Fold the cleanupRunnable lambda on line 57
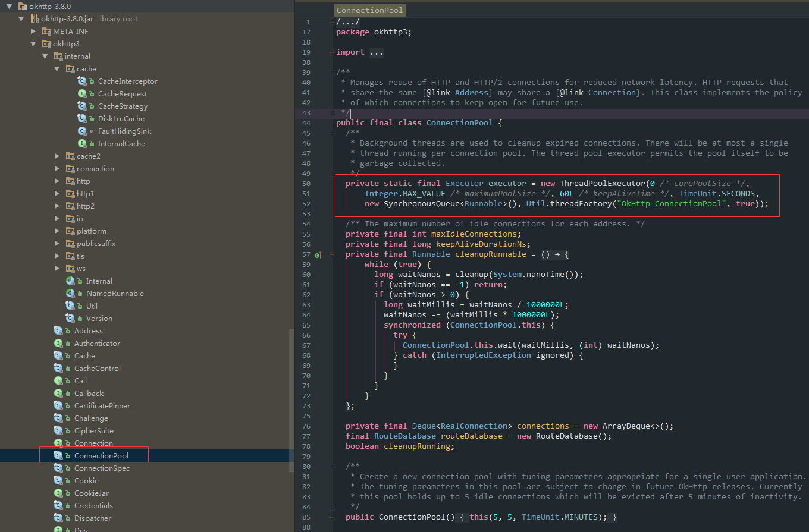The image size is (809, 532). (x=333, y=254)
